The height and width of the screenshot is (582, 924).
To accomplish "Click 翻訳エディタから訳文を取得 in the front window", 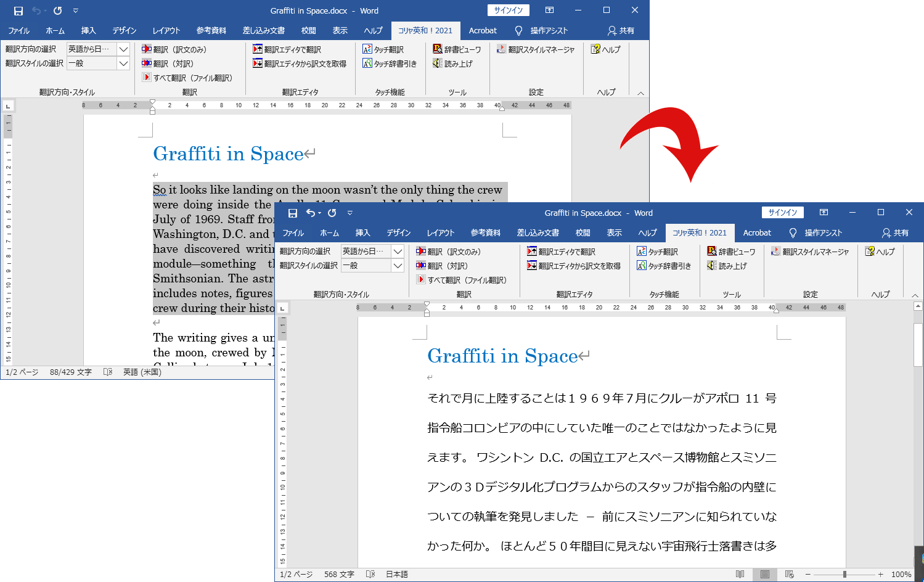I will (x=573, y=266).
